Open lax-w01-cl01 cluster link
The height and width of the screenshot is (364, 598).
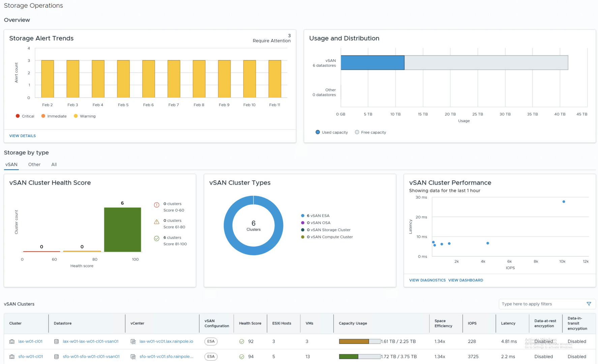coord(30,341)
